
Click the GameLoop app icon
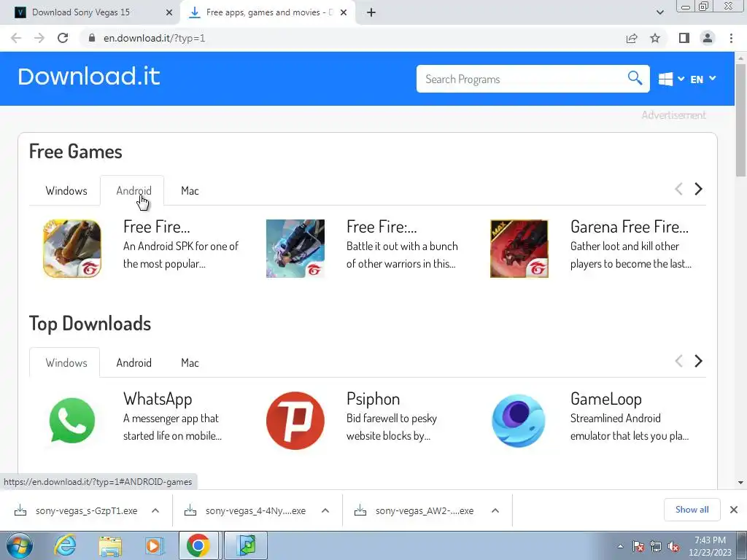(x=519, y=421)
